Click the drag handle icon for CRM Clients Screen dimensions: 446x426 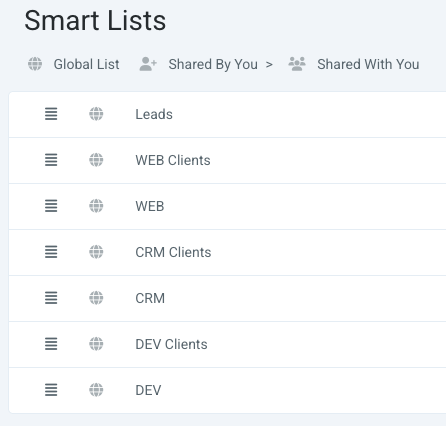click(x=51, y=252)
